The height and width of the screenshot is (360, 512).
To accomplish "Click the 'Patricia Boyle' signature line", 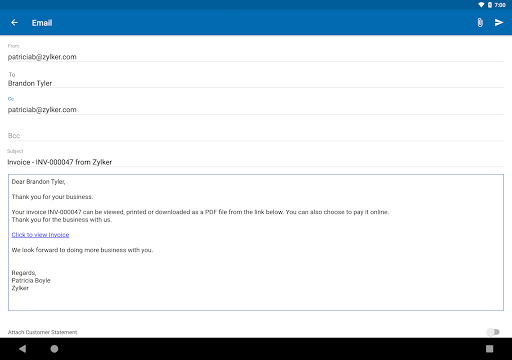I will point(31,281).
